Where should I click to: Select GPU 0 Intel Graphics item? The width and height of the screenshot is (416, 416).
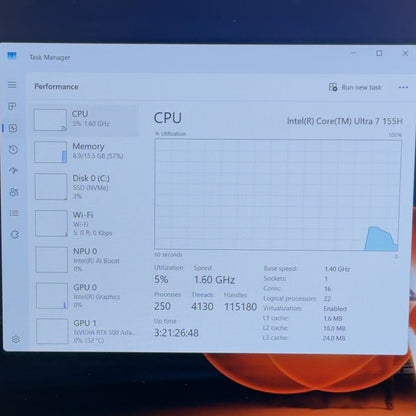click(x=87, y=296)
